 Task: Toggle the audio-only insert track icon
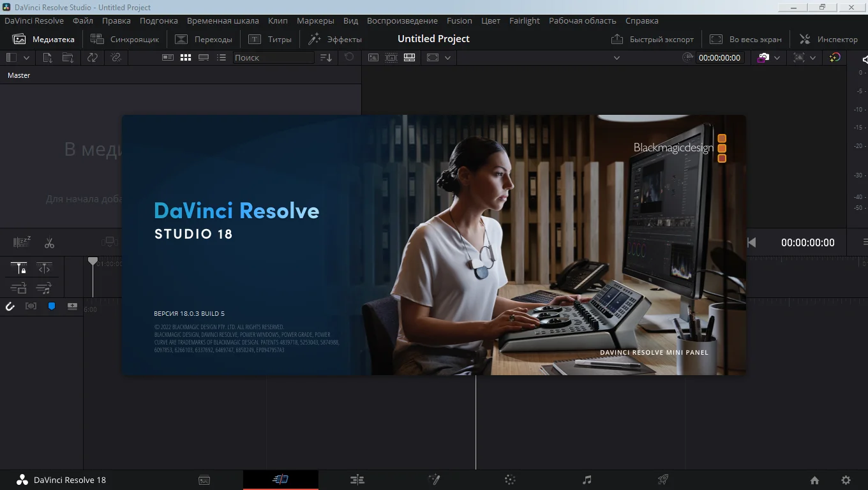pyautogui.click(x=44, y=288)
